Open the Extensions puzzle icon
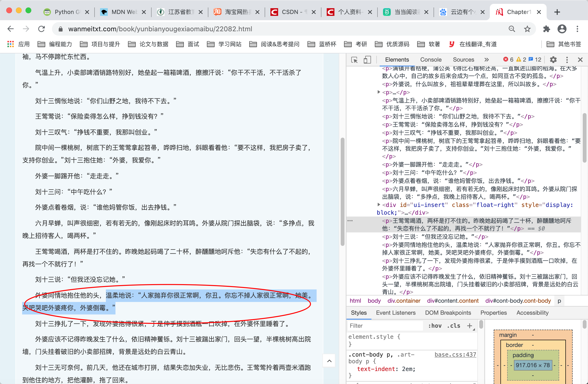The image size is (588, 384). [x=546, y=29]
